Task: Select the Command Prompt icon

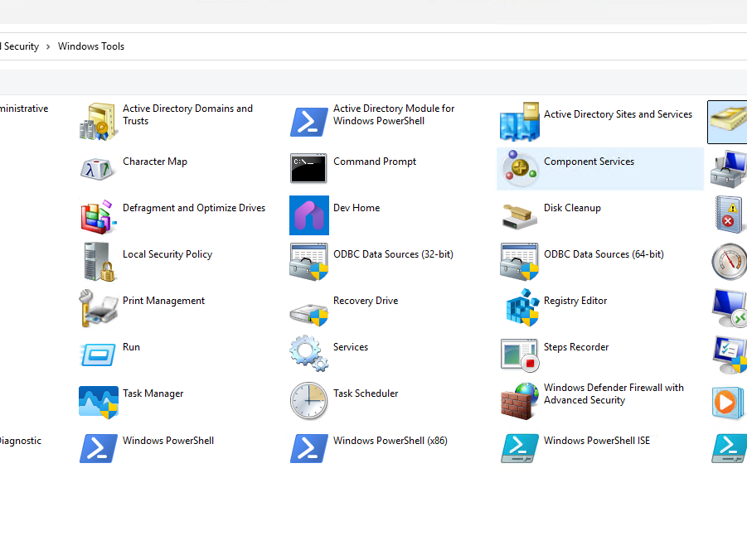Action: point(309,168)
